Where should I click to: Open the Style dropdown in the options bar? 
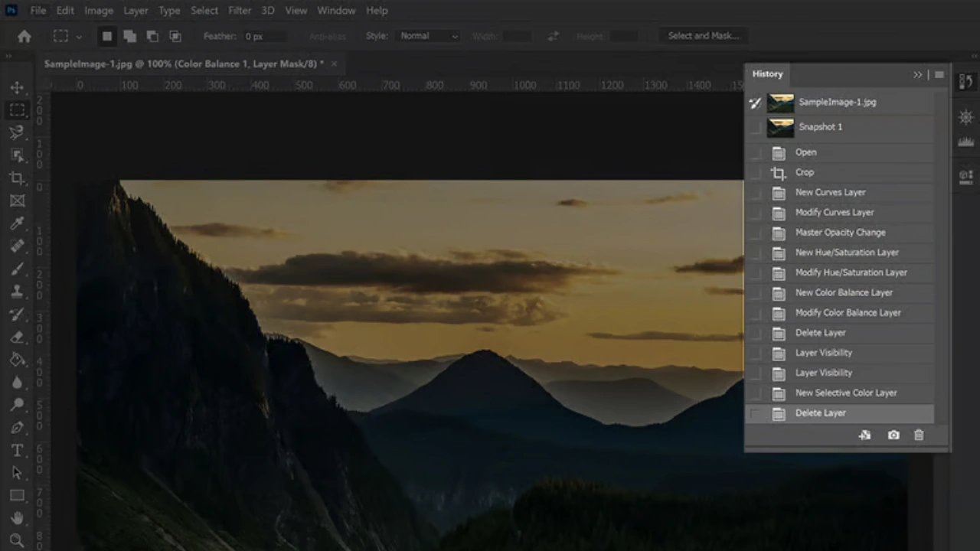(429, 36)
